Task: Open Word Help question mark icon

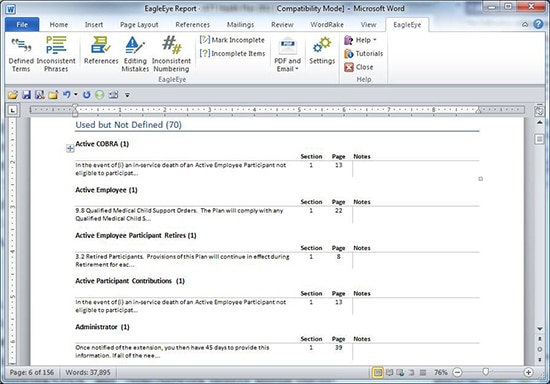Action: pyautogui.click(x=538, y=24)
